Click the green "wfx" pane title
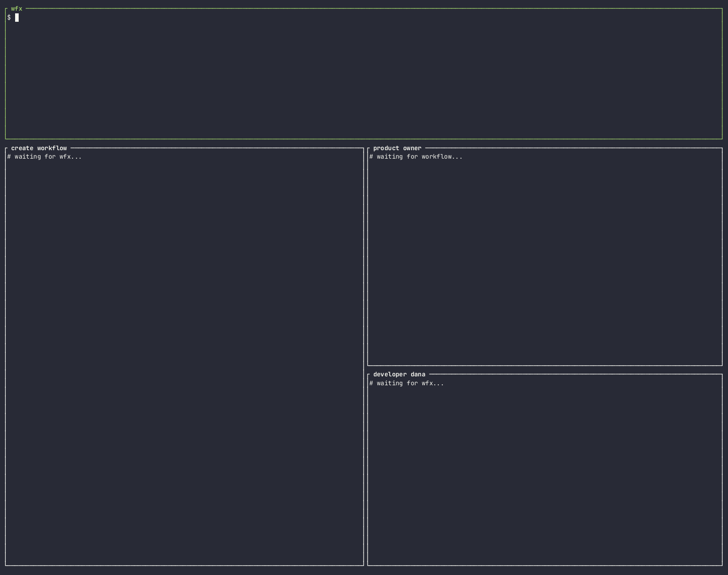The image size is (728, 575). click(x=16, y=8)
